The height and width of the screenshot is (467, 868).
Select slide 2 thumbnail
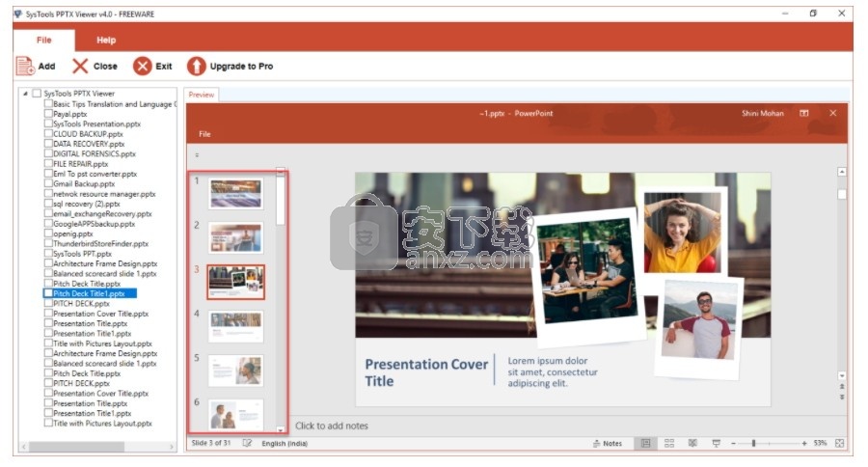tap(235, 237)
